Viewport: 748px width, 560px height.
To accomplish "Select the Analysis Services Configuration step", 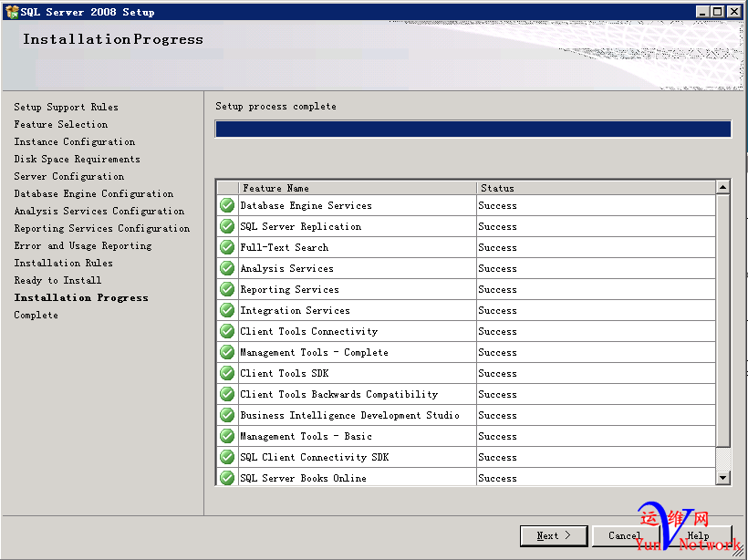I will [x=99, y=211].
